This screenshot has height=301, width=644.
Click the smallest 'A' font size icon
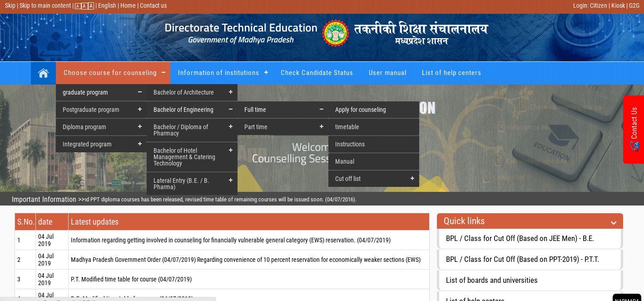(x=78, y=6)
